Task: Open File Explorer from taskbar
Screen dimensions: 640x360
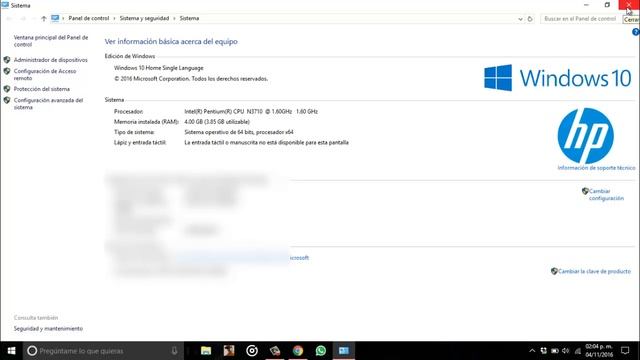Action: click(x=206, y=351)
